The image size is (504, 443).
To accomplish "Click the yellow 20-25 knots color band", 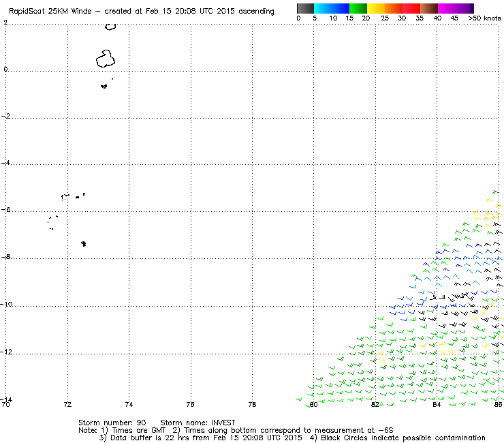I will click(x=376, y=8).
